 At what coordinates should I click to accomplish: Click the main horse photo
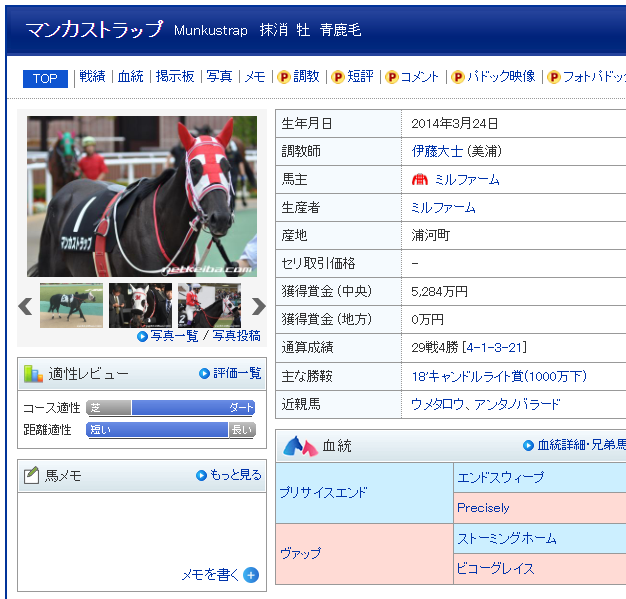(x=142, y=196)
